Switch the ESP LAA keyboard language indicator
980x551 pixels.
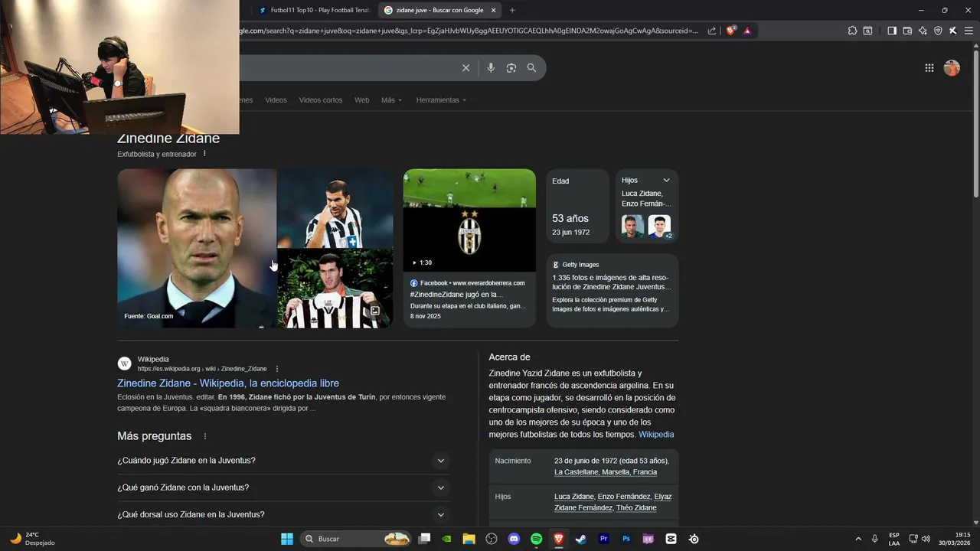(x=894, y=539)
